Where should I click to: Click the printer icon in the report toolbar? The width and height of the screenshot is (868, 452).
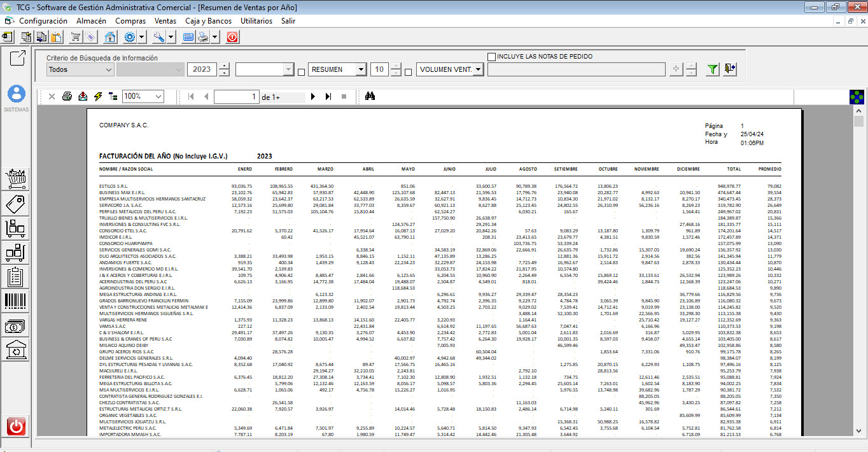67,97
